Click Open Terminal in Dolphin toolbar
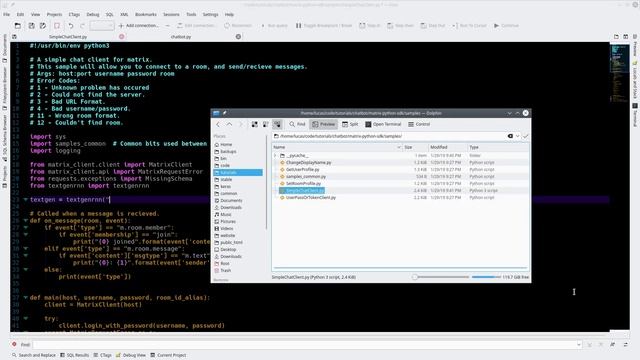 point(383,124)
